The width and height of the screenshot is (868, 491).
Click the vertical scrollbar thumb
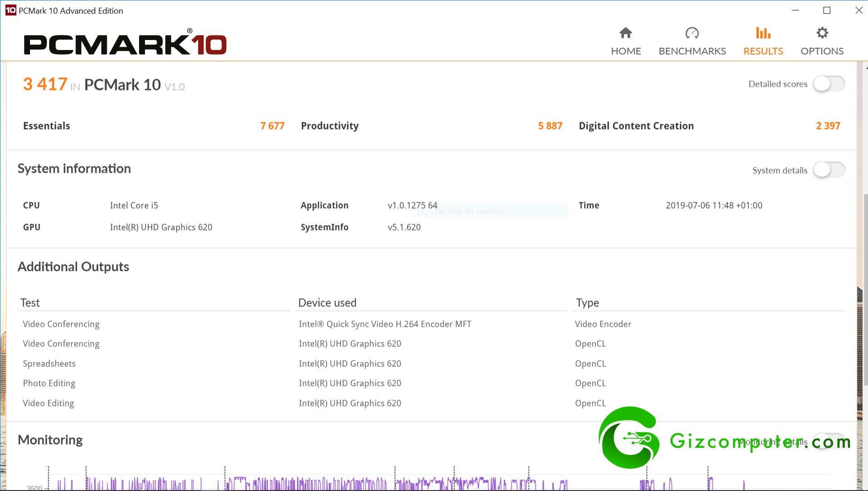[x=865, y=291]
